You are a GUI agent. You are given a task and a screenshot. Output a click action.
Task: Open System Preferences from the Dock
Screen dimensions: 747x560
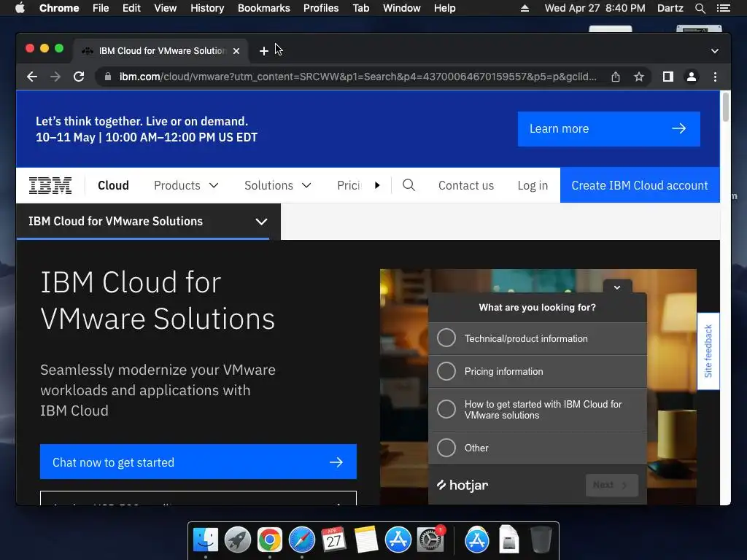430,540
